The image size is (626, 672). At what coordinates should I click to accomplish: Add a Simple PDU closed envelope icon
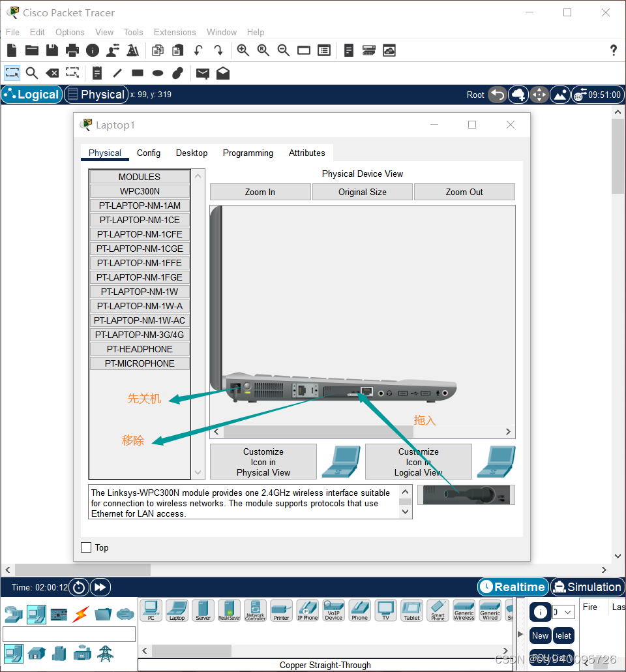click(x=203, y=74)
